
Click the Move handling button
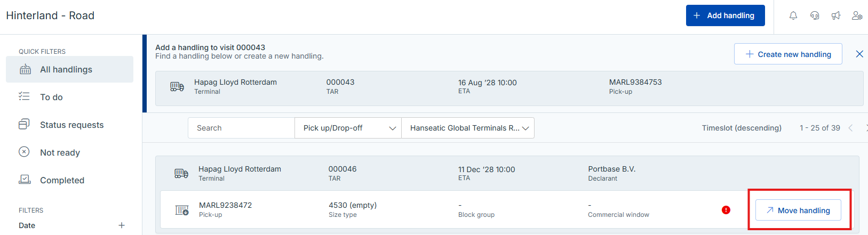pos(798,210)
